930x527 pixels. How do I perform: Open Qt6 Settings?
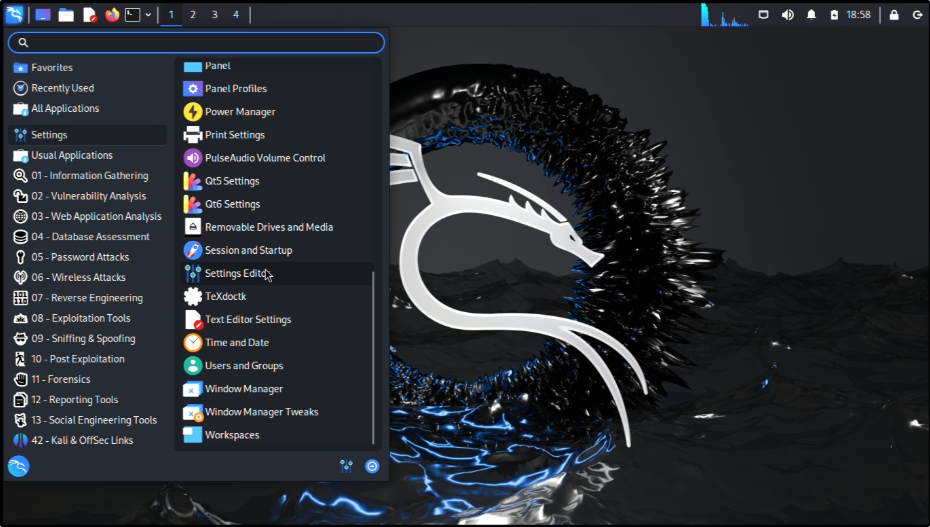[x=277, y=204]
